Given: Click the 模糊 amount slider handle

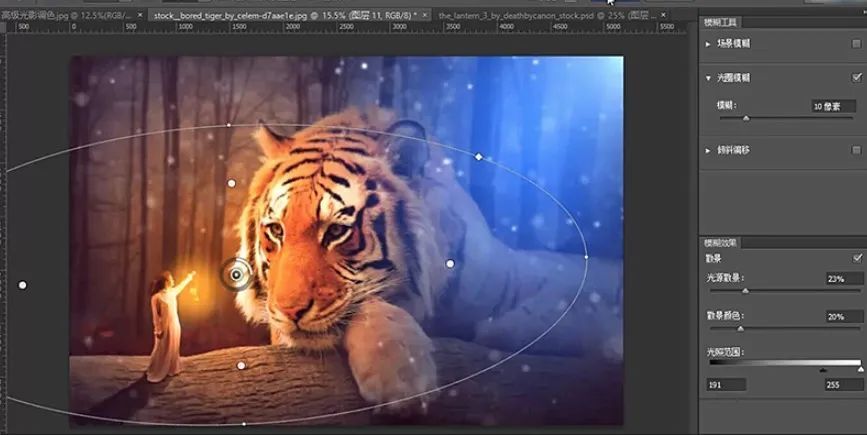Looking at the screenshot, I should tap(745, 118).
